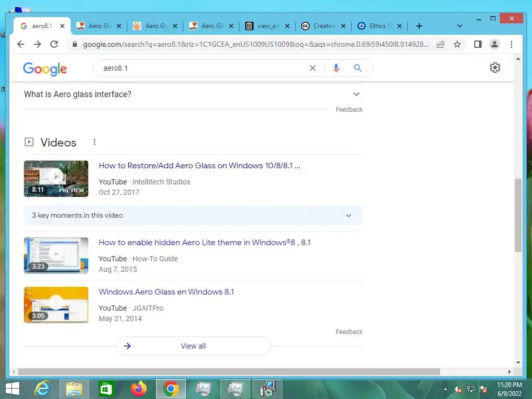The width and height of the screenshot is (532, 399).
Task: Open the clock showing 11:20 PM
Action: (x=509, y=389)
